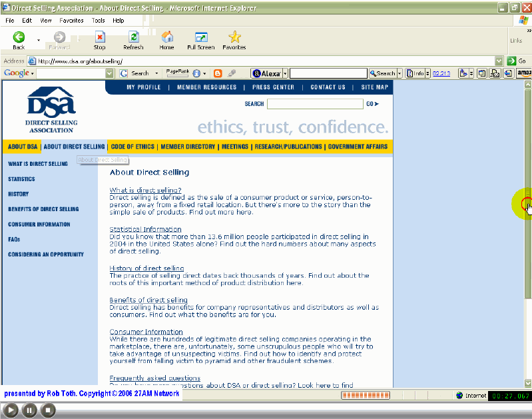
Task: Switch to Full Screen view
Action: 200,39
